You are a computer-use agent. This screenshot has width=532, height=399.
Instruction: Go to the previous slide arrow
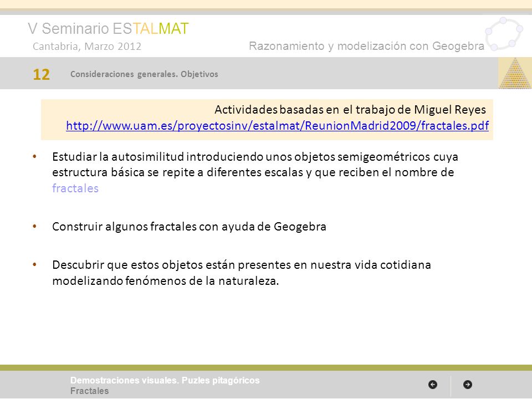click(433, 385)
